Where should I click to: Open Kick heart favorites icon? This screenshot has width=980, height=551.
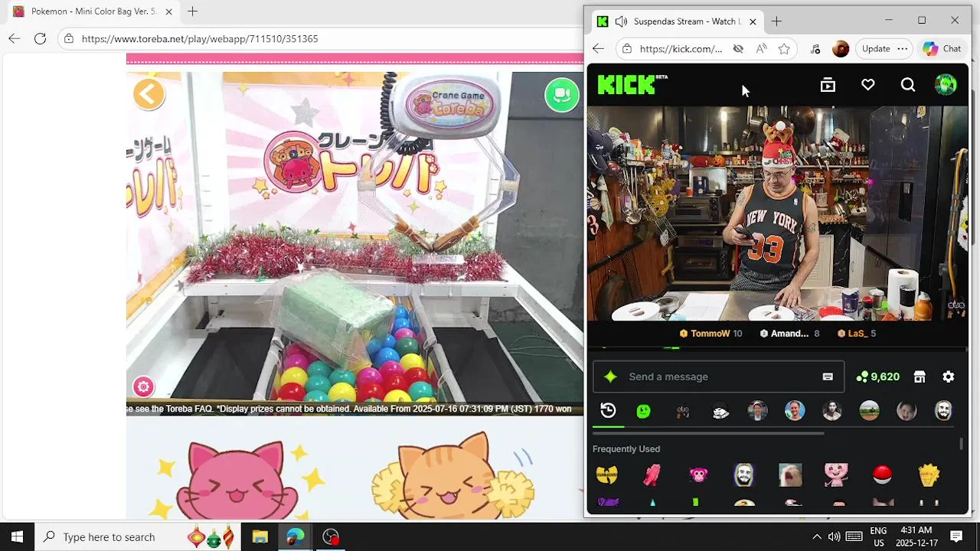pyautogui.click(x=867, y=85)
